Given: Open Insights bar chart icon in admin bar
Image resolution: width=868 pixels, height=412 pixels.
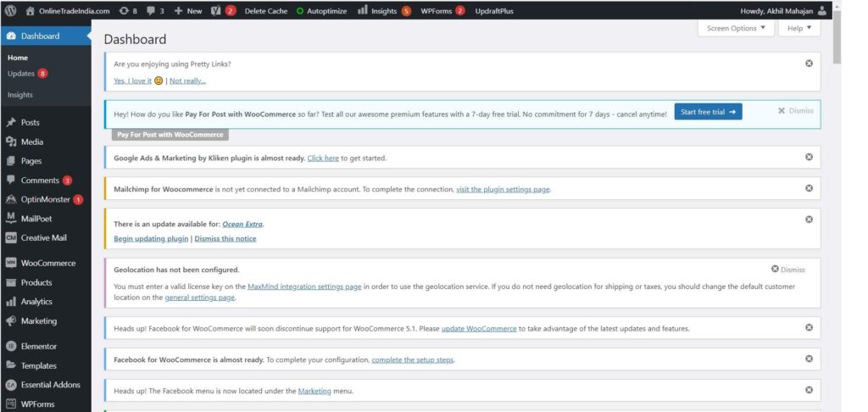Looking at the screenshot, I should 363,10.
